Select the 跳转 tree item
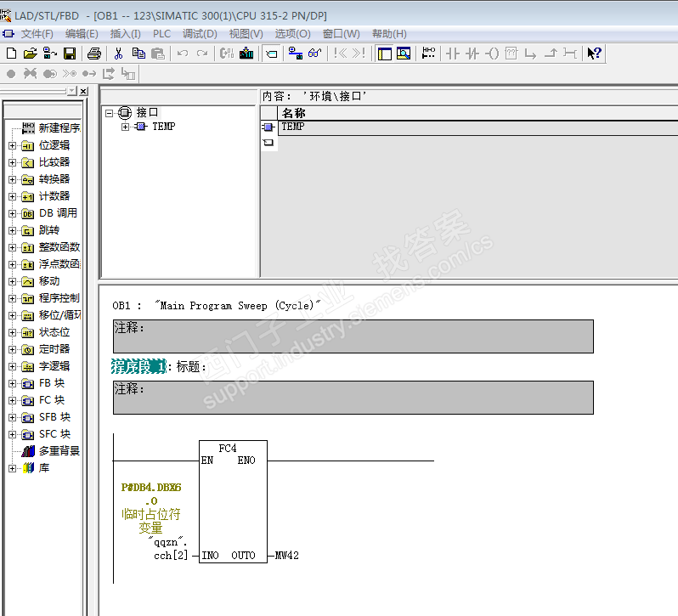This screenshot has height=616, width=678. point(49,230)
